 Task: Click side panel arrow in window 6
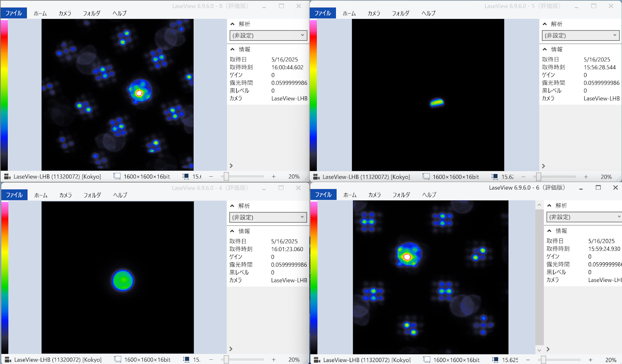point(548,349)
